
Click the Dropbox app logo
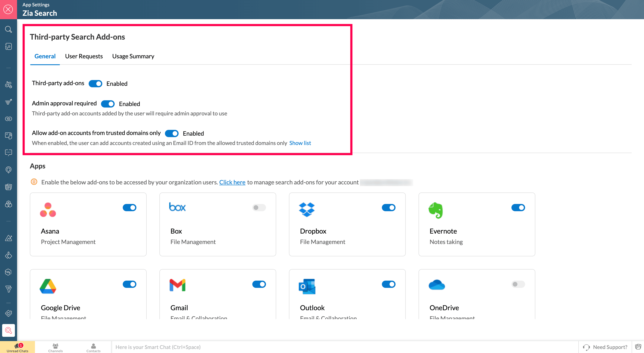[x=307, y=210]
